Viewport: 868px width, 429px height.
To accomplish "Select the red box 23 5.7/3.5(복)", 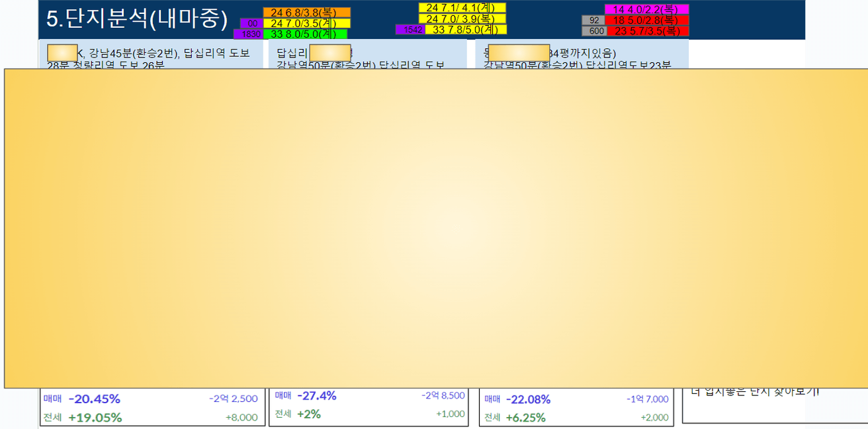I will pyautogui.click(x=648, y=31).
